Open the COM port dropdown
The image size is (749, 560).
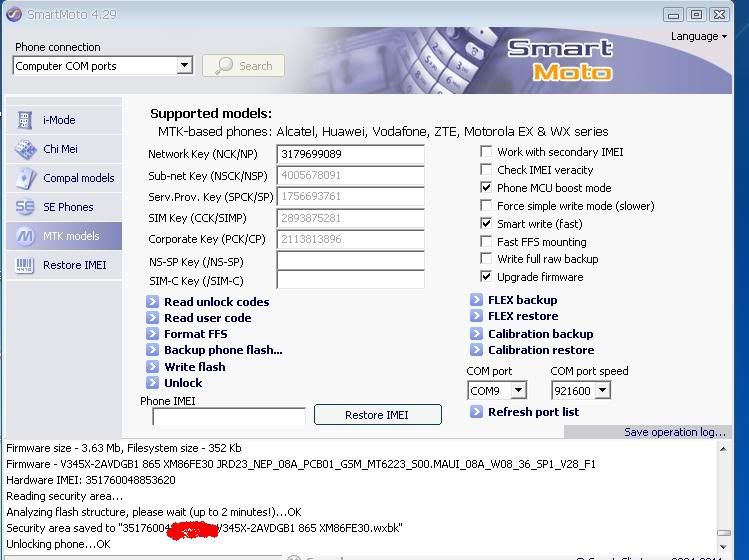click(518, 390)
